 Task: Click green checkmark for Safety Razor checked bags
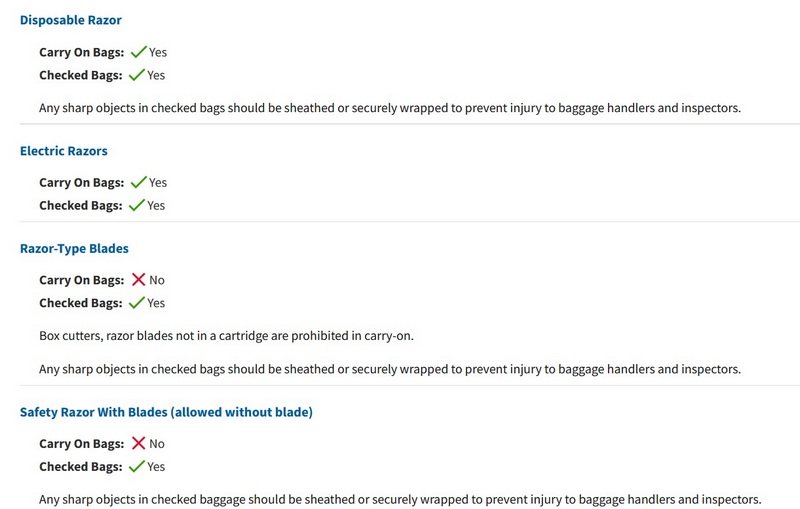(x=137, y=466)
